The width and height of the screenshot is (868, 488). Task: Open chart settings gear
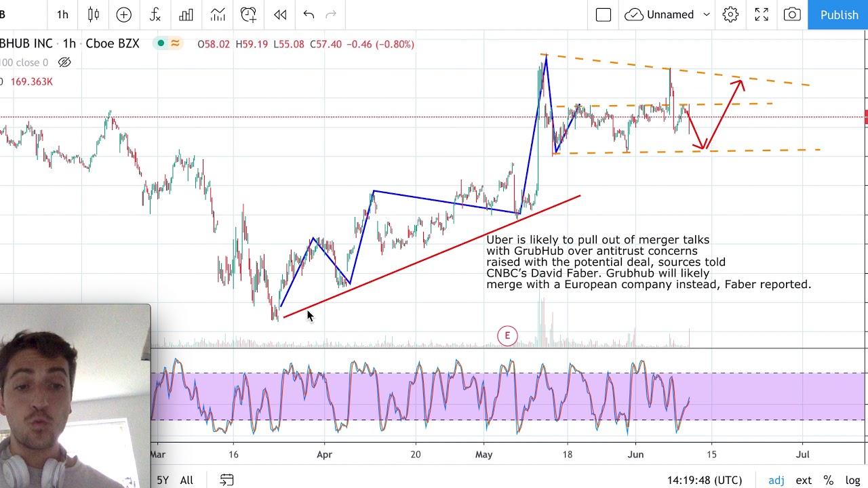(x=730, y=14)
